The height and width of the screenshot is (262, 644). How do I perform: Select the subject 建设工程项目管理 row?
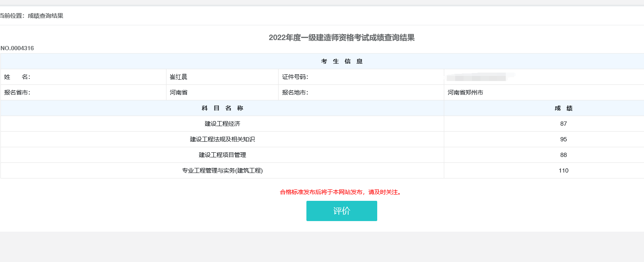click(222, 155)
